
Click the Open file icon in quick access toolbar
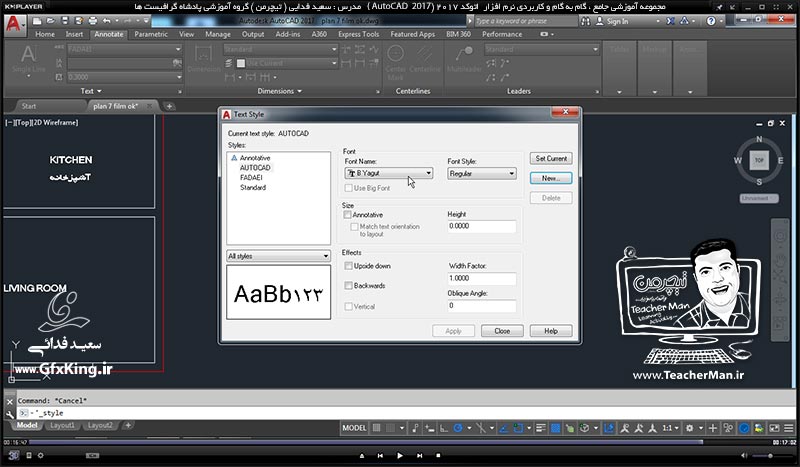pyautogui.click(x=51, y=21)
